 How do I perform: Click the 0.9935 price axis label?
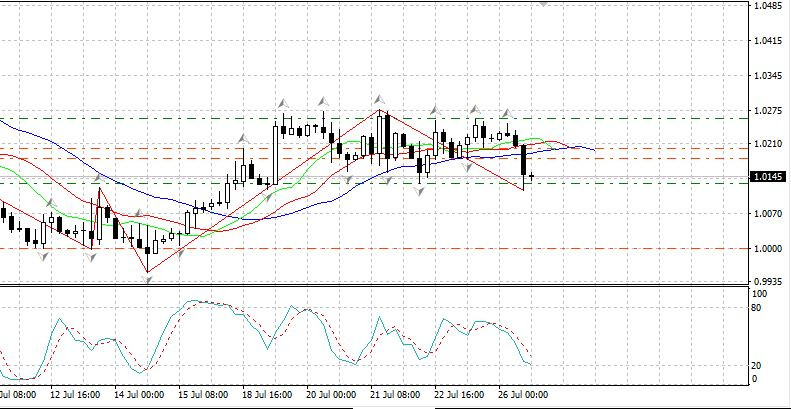[x=768, y=281]
